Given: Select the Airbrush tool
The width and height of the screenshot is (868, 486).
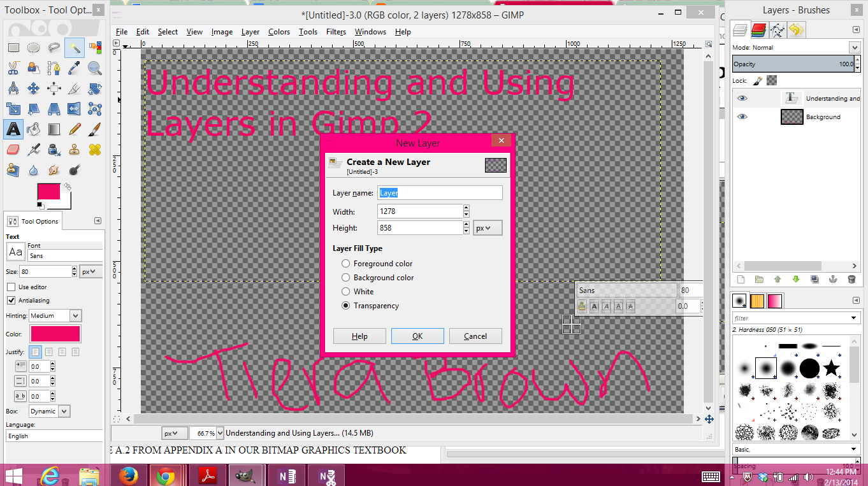Looking at the screenshot, I should [x=34, y=150].
